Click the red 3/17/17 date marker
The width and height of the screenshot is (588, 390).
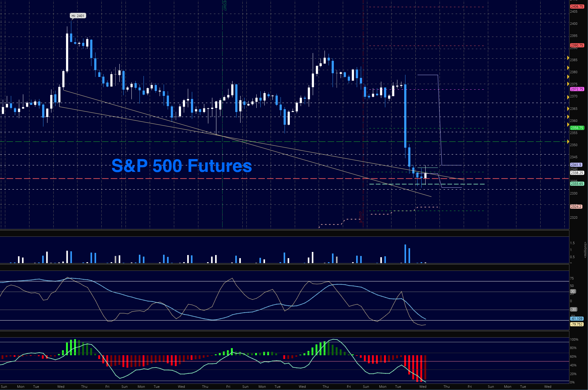tap(360, 217)
